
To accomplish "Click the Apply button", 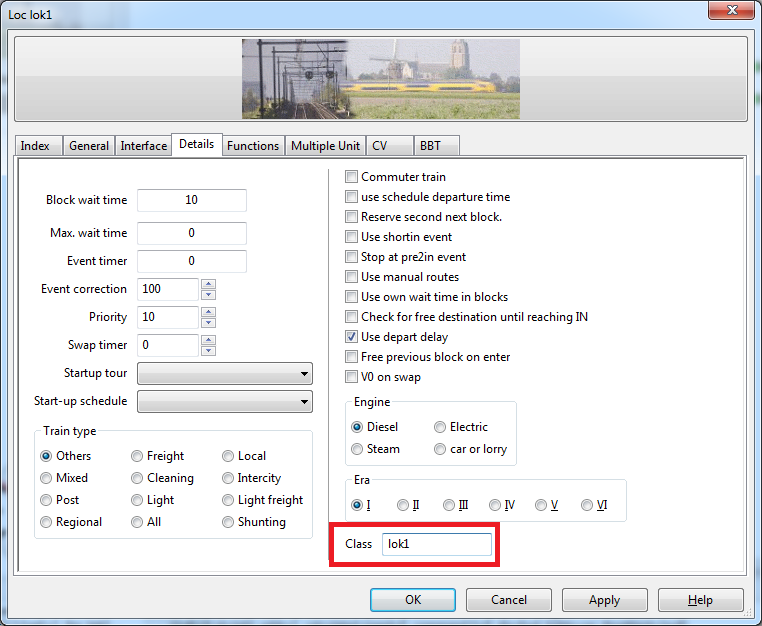I will 604,600.
